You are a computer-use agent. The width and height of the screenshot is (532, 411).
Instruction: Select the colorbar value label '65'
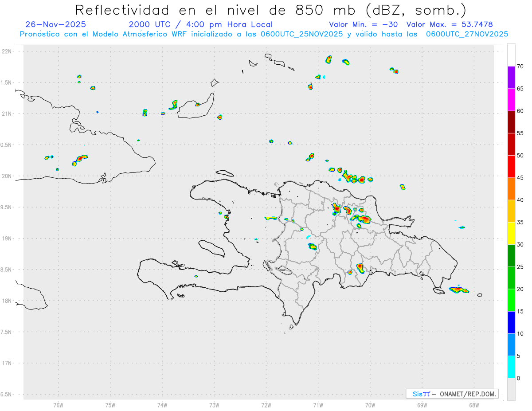click(x=520, y=89)
